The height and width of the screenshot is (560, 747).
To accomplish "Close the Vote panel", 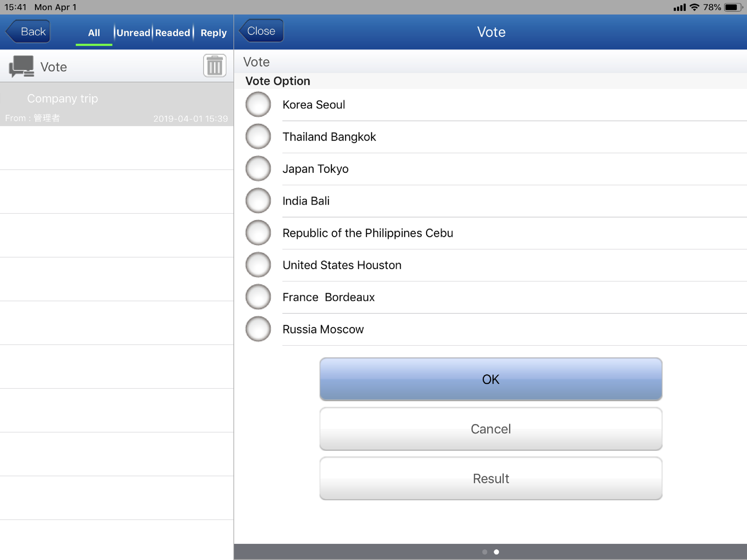I will (x=261, y=31).
